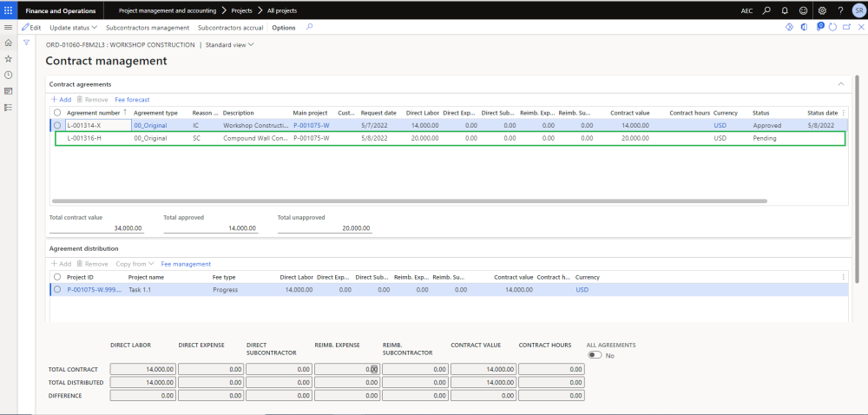Expand the Update status dropdown
The width and height of the screenshot is (868, 415).
pos(74,28)
